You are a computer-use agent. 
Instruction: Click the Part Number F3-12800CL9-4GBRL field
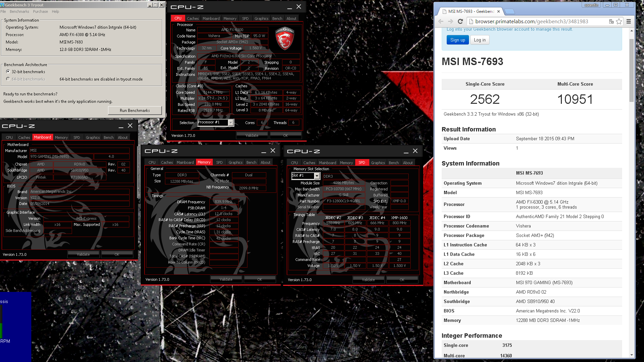click(x=343, y=201)
